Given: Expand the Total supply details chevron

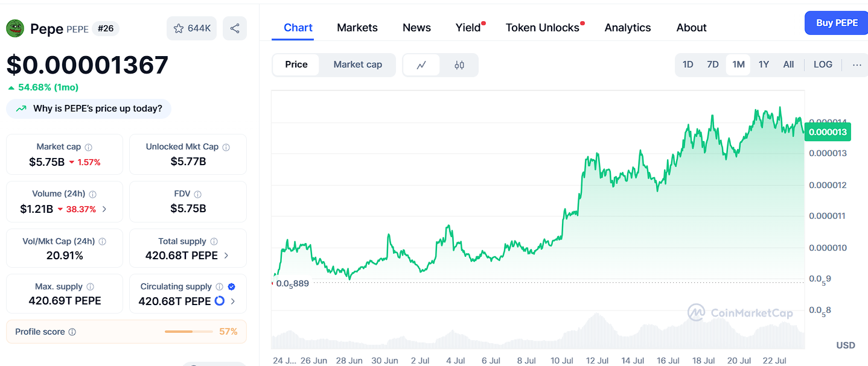Looking at the screenshot, I should (x=226, y=256).
